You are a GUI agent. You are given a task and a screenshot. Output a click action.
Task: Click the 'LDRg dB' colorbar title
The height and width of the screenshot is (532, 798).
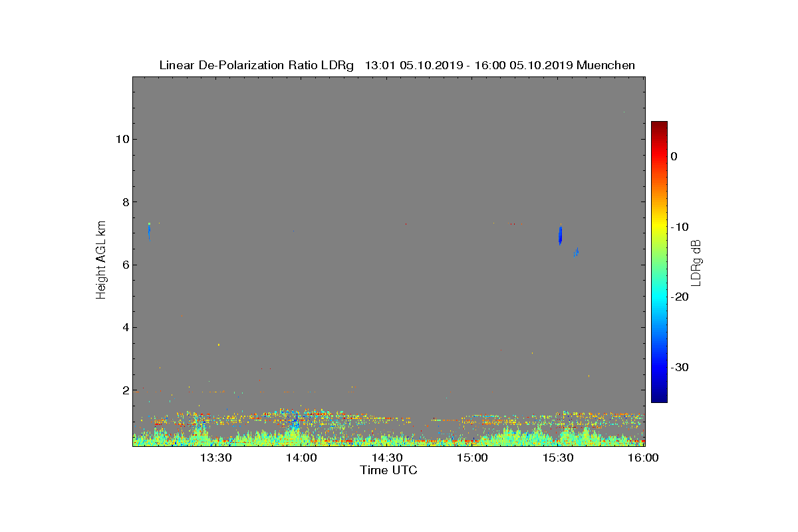click(x=696, y=262)
